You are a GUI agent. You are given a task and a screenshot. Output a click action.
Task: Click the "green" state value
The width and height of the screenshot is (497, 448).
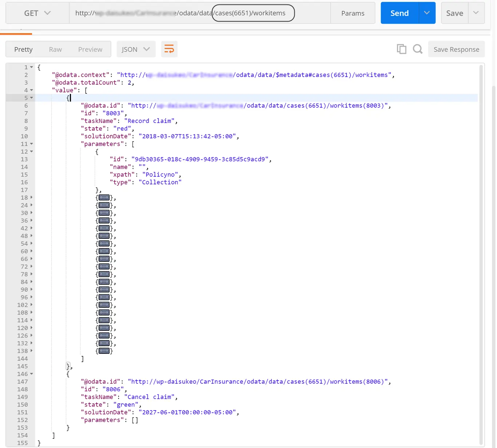click(126, 405)
